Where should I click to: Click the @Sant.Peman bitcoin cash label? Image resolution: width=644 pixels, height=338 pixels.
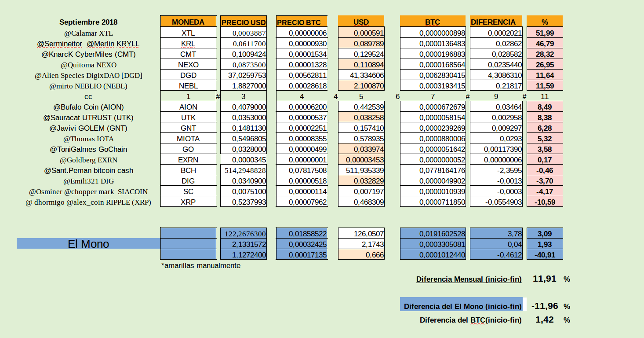(x=88, y=170)
